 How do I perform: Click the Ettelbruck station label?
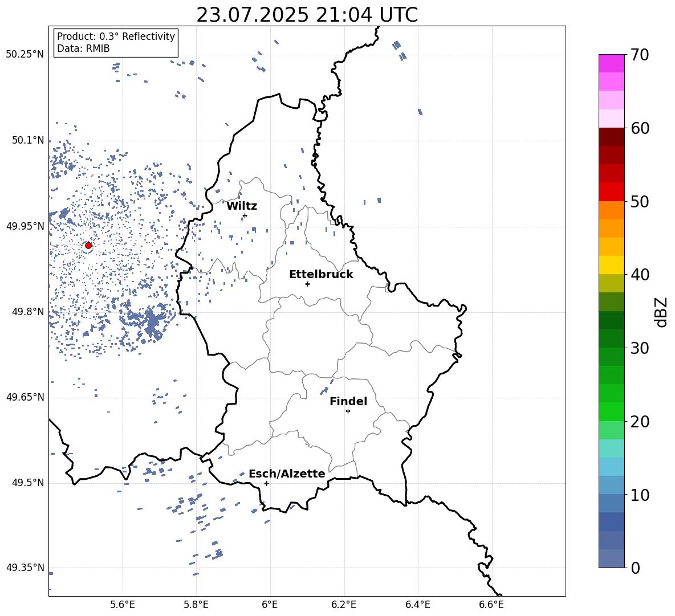[321, 275]
